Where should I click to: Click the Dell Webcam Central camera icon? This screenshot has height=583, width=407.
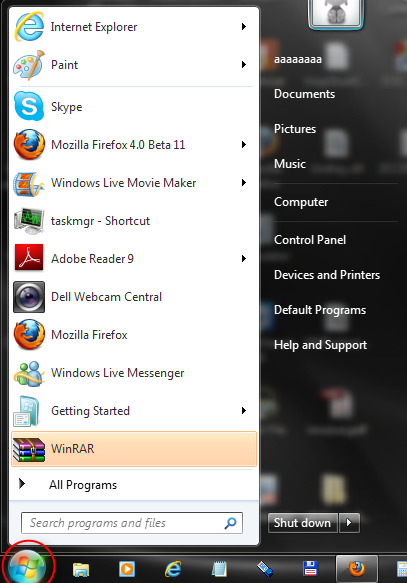point(29,297)
